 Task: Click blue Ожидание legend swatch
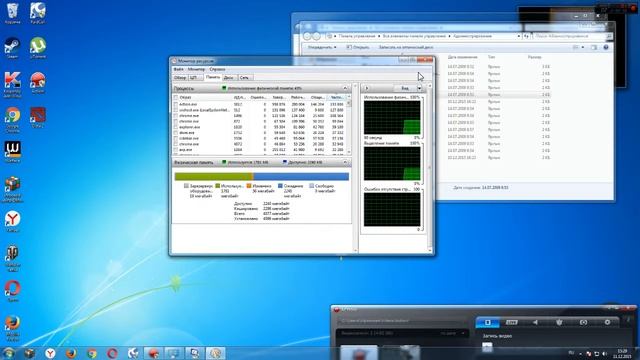point(280,186)
